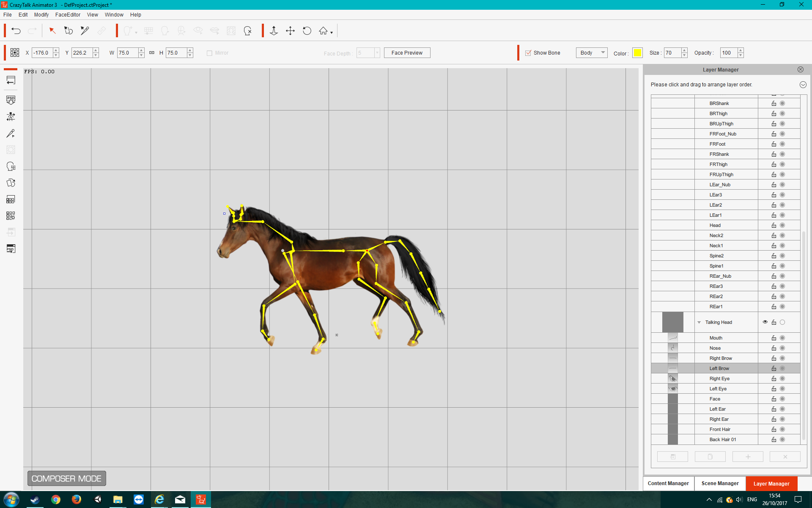The width and height of the screenshot is (812, 508).
Task: Toggle the Head layer lock
Action: (x=774, y=225)
